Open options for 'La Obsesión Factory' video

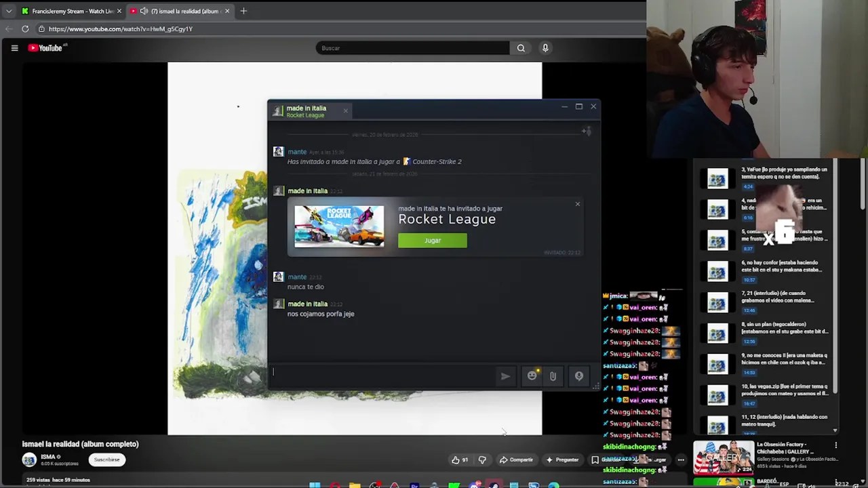pos(835,445)
